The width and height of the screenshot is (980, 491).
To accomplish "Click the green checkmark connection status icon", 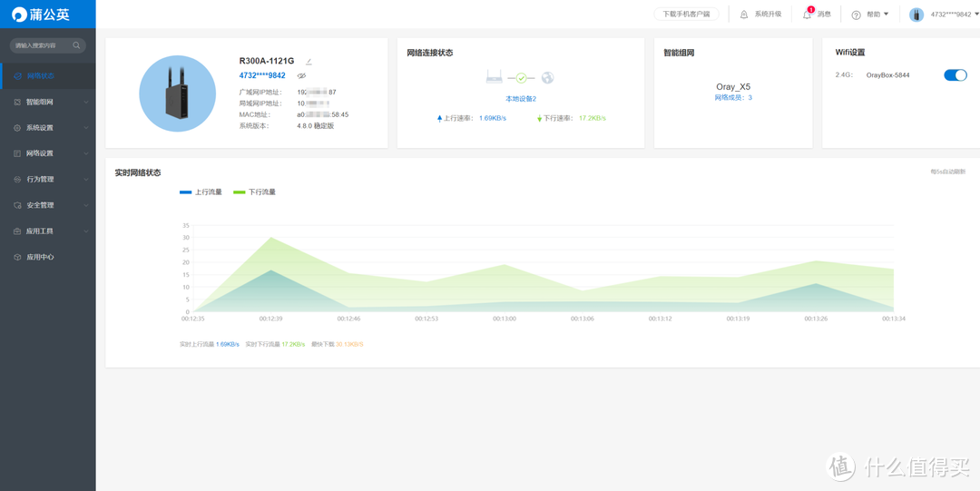I will coord(521,78).
